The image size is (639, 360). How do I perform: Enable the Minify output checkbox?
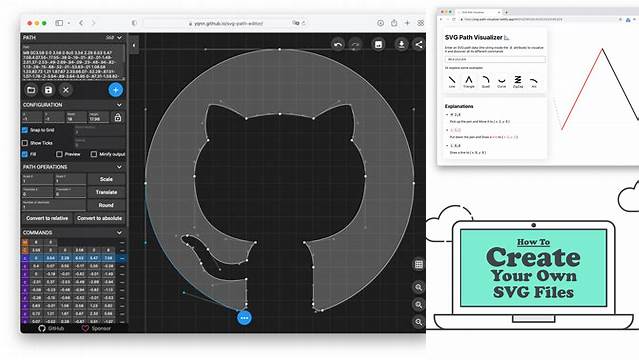pyautogui.click(x=94, y=154)
